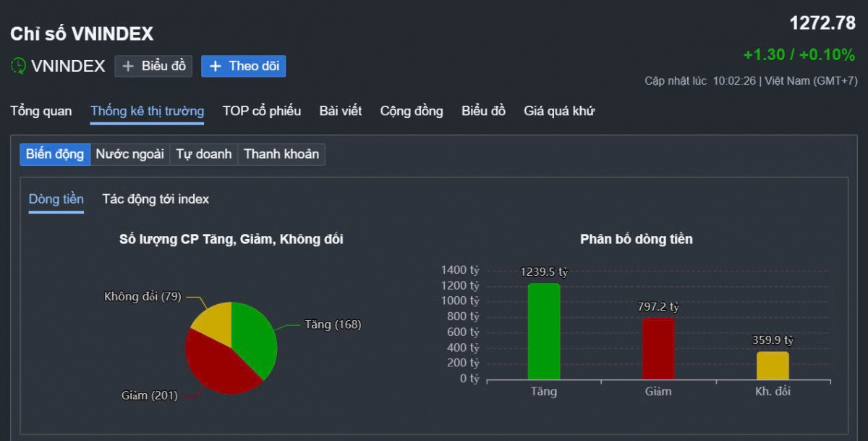The image size is (868, 441).
Task: Open Biểu đồ in the navigation tabs
Action: click(x=483, y=111)
